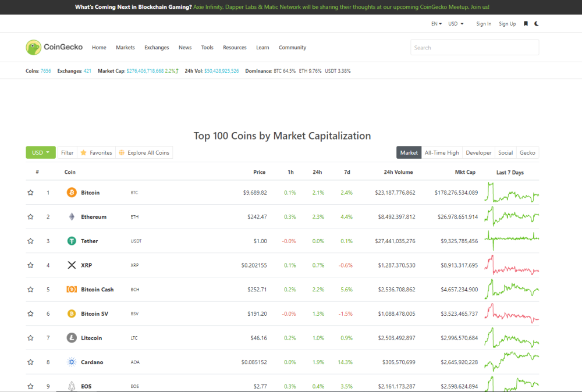Sort by Mkt Cap column header
Viewport: 582px width, 392px height.
465,172
